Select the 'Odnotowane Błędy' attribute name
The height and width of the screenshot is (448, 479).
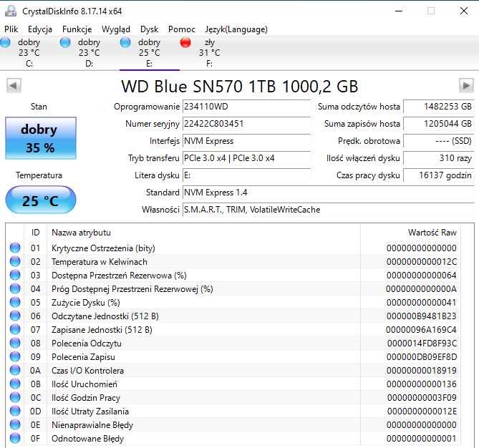(x=87, y=439)
